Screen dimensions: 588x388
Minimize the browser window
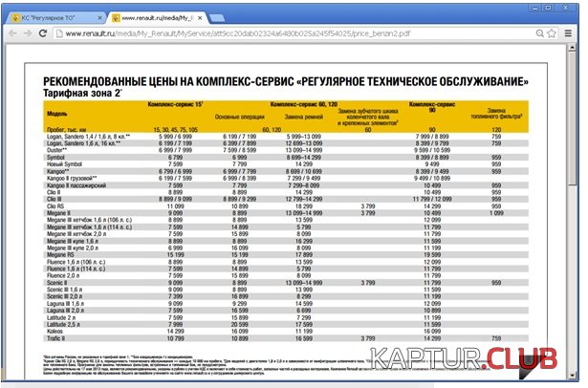pyautogui.click(x=534, y=8)
